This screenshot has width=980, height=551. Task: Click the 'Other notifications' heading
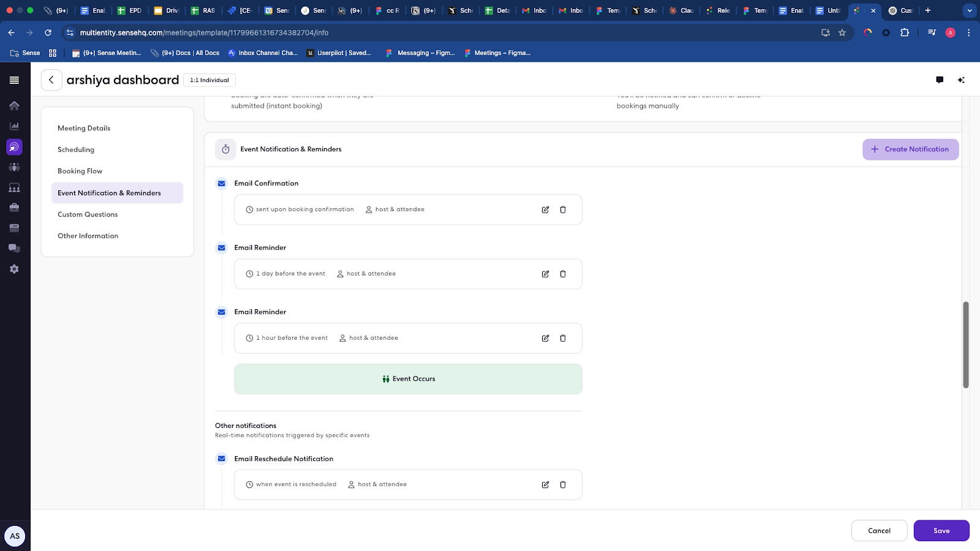click(x=246, y=425)
